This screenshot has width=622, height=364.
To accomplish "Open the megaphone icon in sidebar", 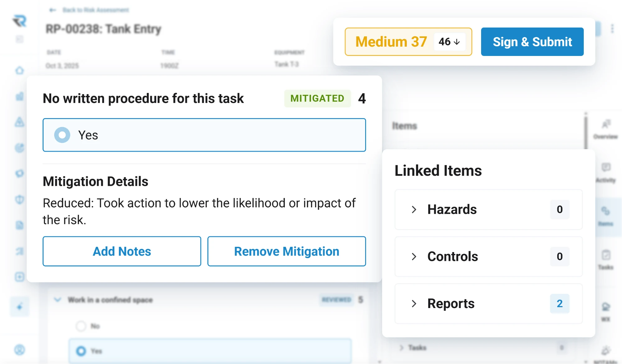I will (x=20, y=173).
